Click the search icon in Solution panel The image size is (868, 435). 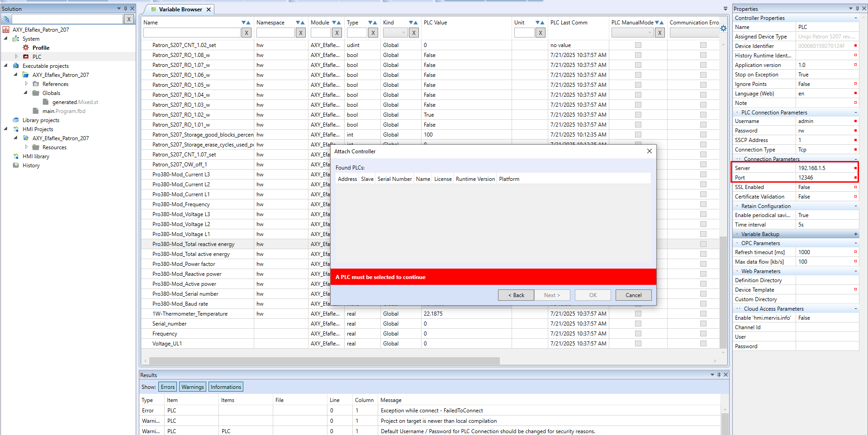click(6, 19)
